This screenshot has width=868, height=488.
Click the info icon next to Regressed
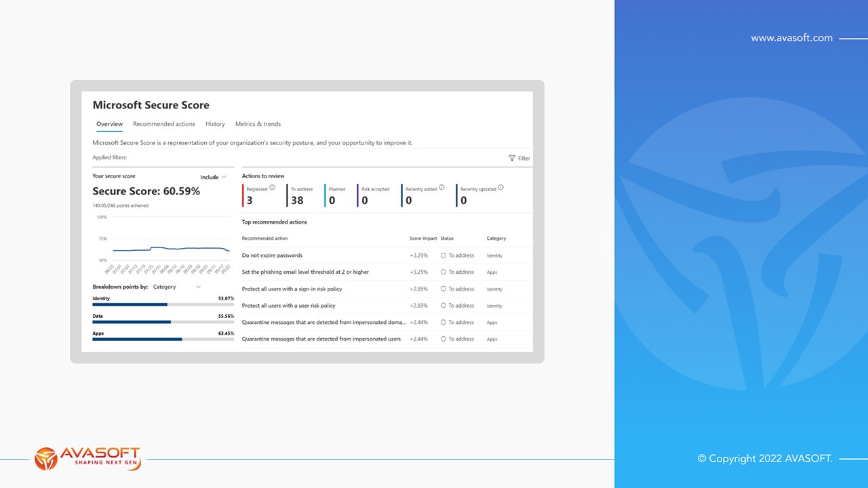pos(272,188)
